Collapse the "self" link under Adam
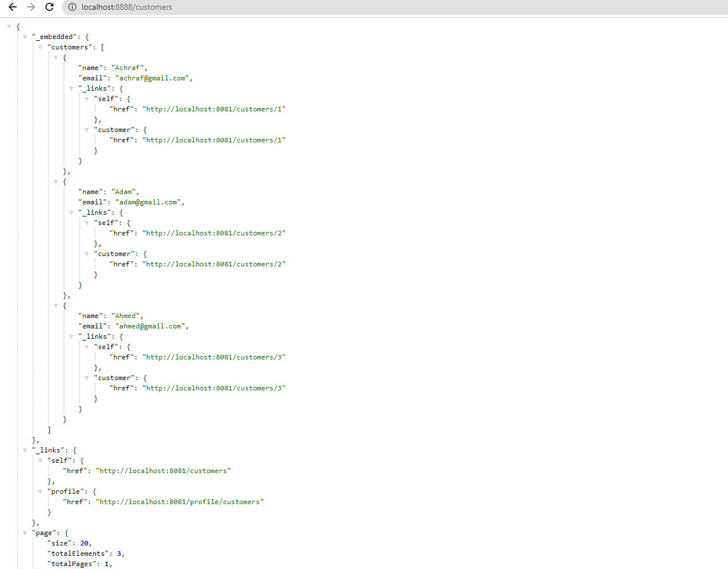This screenshot has height=569, width=728. click(x=87, y=223)
